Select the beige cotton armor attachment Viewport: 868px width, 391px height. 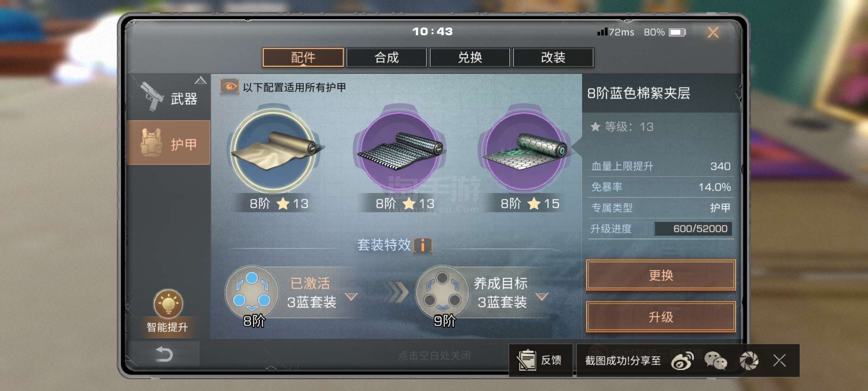pos(275,150)
